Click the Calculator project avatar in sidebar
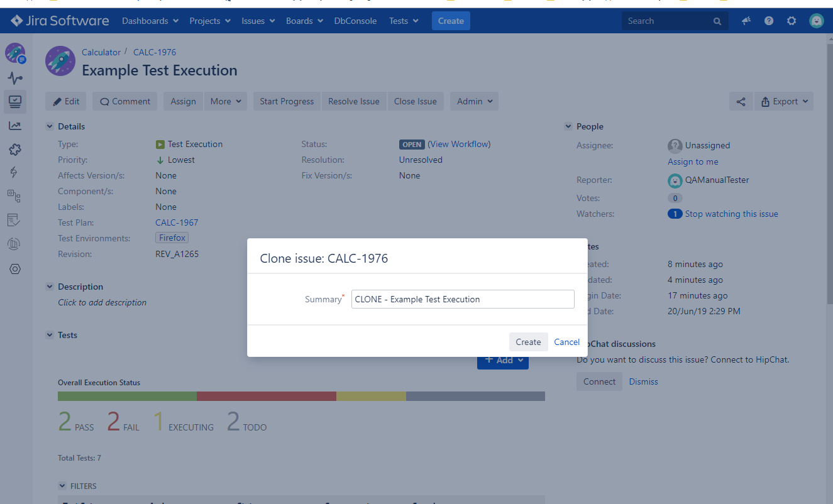833x504 pixels. coord(15,53)
